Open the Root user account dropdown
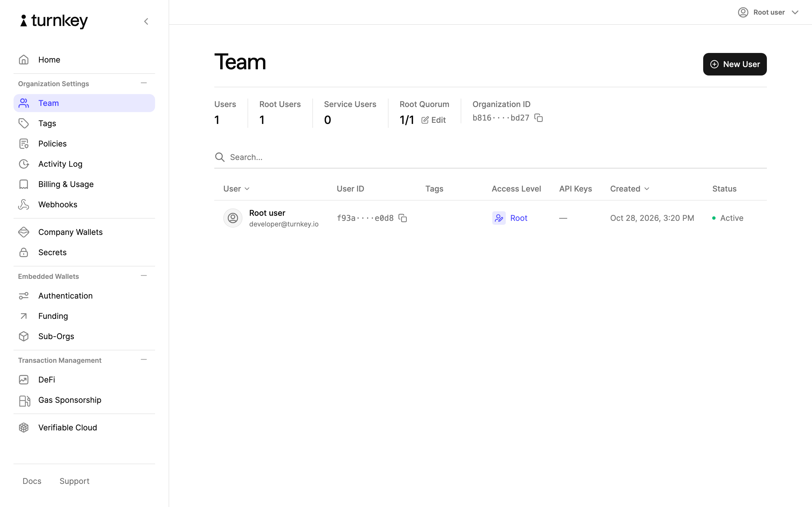This screenshot has width=812, height=507. [x=768, y=12]
